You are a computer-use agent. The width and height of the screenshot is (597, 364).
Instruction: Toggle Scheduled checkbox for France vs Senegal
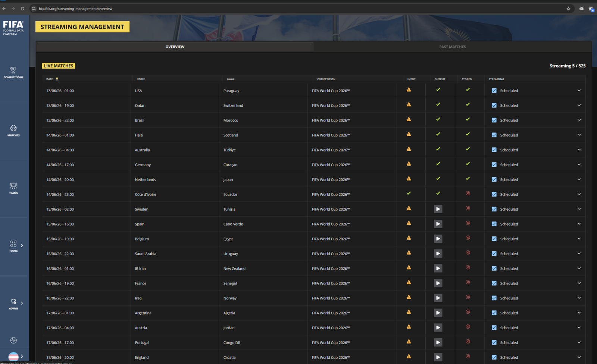click(494, 283)
